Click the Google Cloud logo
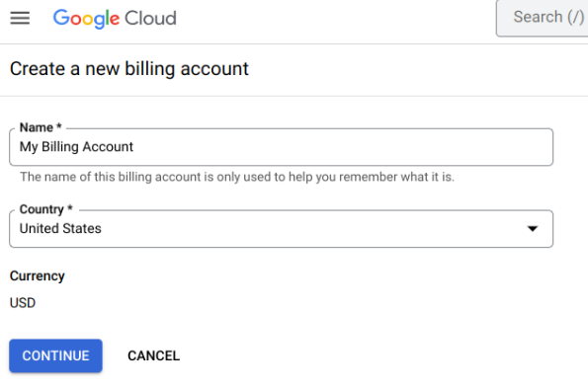Image resolution: width=588 pixels, height=387 pixels. 115,19
